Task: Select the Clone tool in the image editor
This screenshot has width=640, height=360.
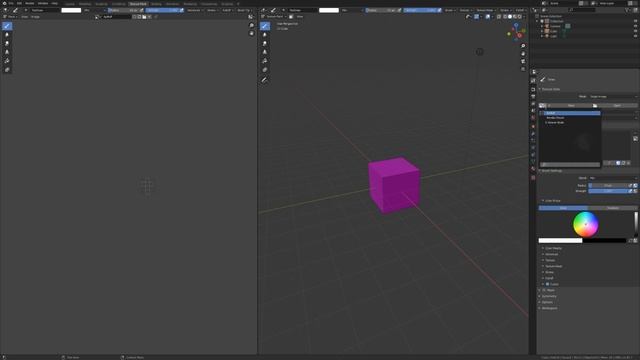Action: pos(7,52)
